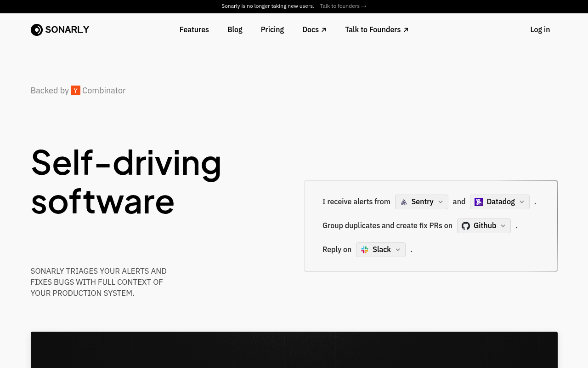
Task: Click the dark video preview panel
Action: 294,350
